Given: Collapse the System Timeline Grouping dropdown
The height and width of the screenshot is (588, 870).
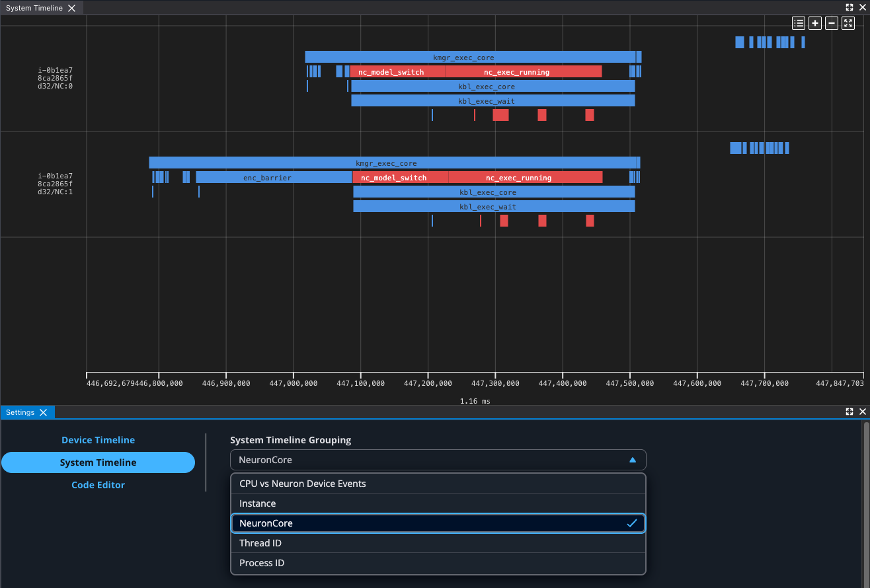Looking at the screenshot, I should pyautogui.click(x=632, y=460).
